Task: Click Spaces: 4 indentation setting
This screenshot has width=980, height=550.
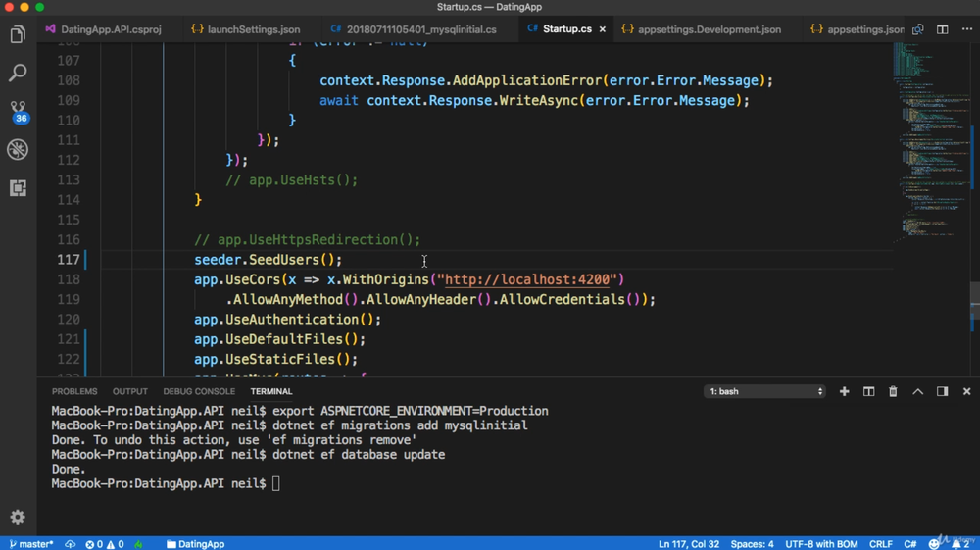Action: 752,543
